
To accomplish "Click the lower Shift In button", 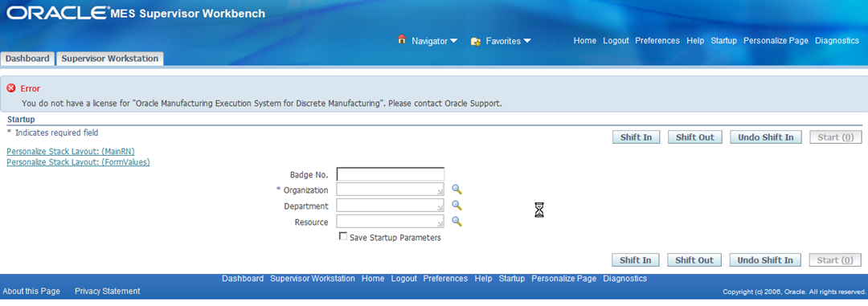I will click(x=636, y=260).
